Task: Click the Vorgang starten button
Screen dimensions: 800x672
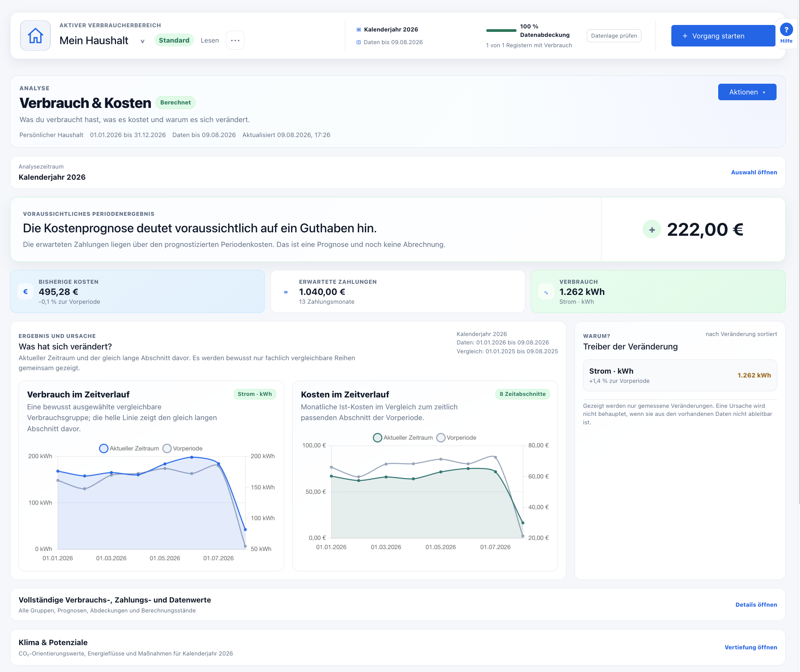Action: pyautogui.click(x=723, y=36)
